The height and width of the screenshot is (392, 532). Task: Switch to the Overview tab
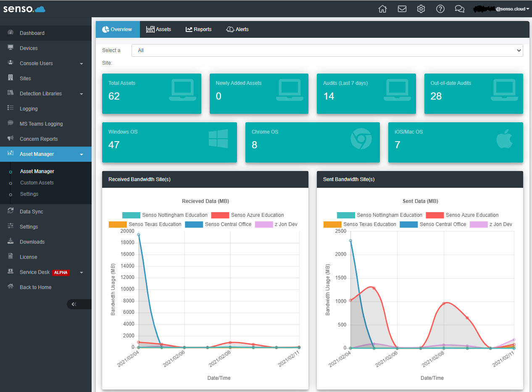coord(118,29)
